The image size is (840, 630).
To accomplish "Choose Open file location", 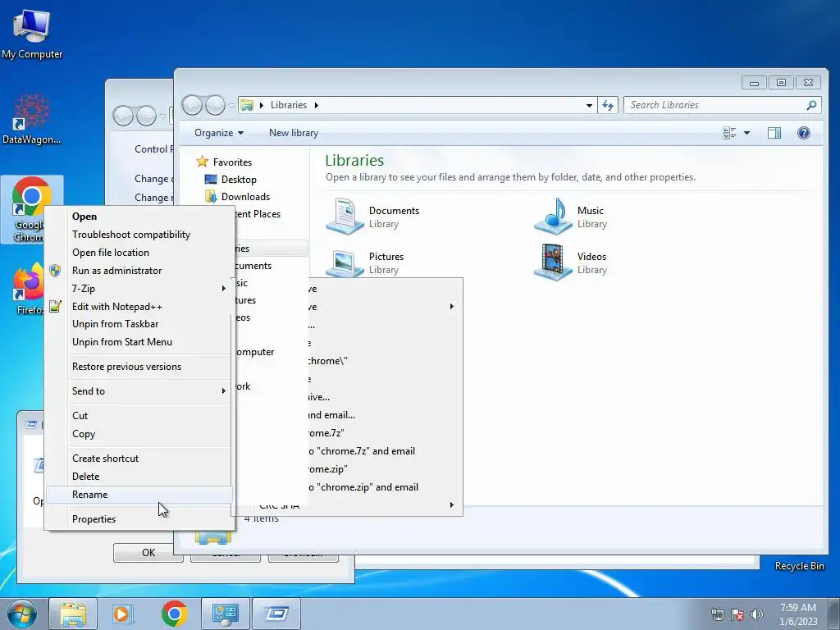I will point(139,253).
